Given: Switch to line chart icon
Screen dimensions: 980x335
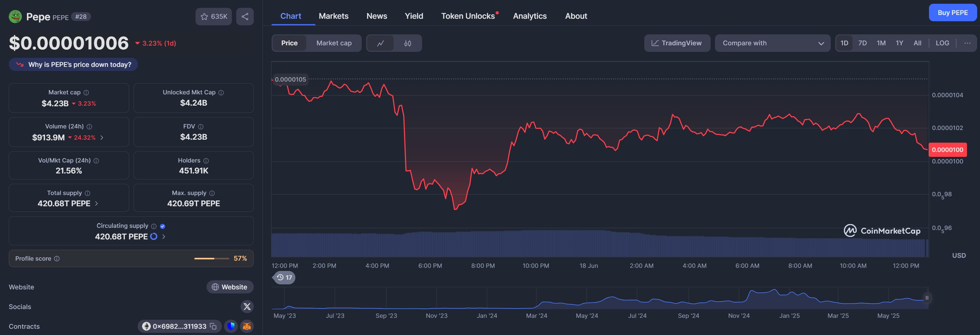Looking at the screenshot, I should click(x=380, y=43).
